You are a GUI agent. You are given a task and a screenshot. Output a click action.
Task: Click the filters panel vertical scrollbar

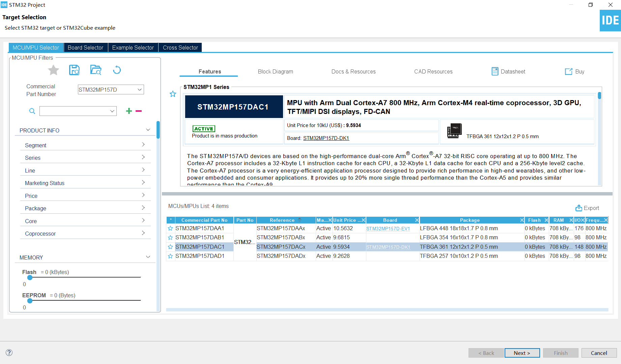point(158,130)
